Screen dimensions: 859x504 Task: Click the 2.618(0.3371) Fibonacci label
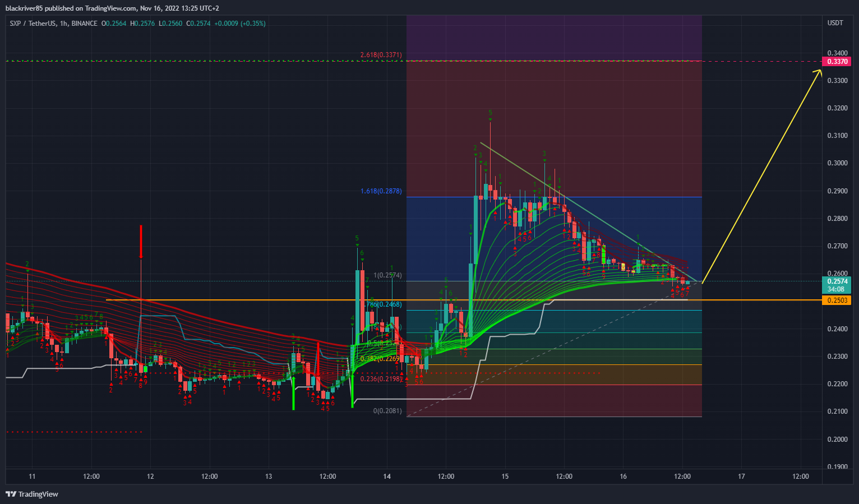(381, 55)
